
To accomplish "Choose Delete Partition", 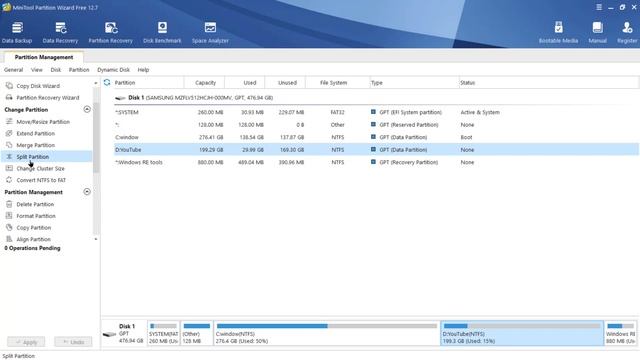I will point(35,204).
